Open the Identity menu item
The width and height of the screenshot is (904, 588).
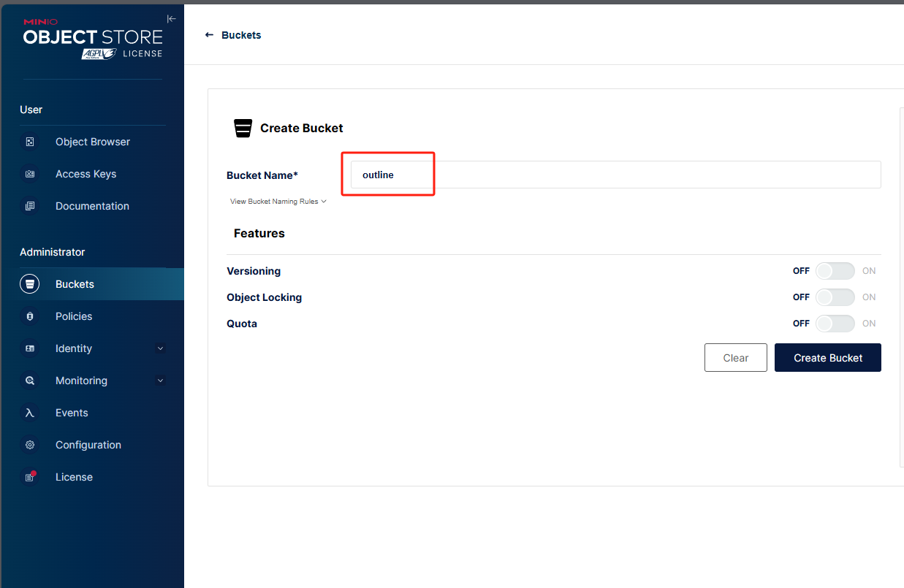(x=74, y=348)
